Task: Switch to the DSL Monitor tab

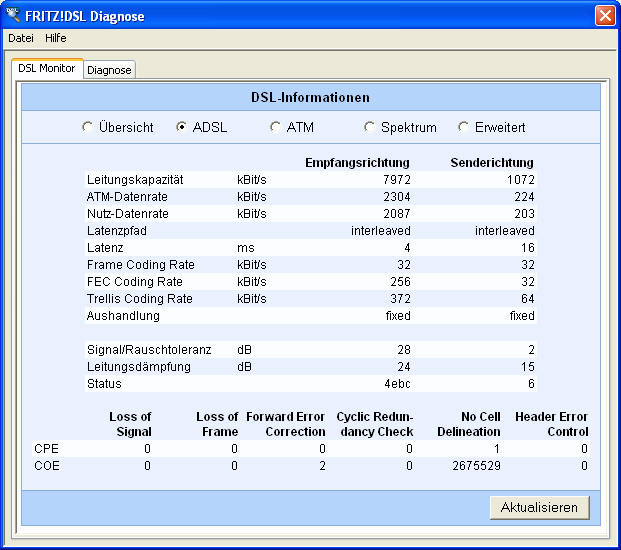Action: click(x=47, y=69)
